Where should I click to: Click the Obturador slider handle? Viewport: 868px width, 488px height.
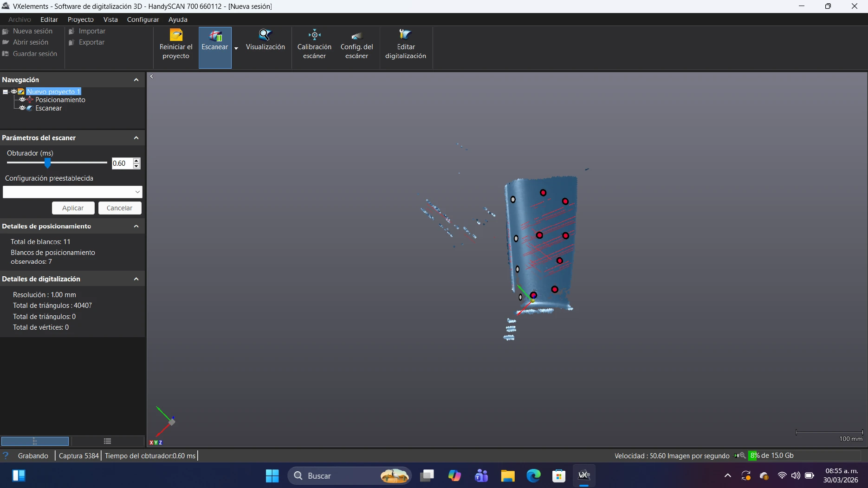(47, 163)
